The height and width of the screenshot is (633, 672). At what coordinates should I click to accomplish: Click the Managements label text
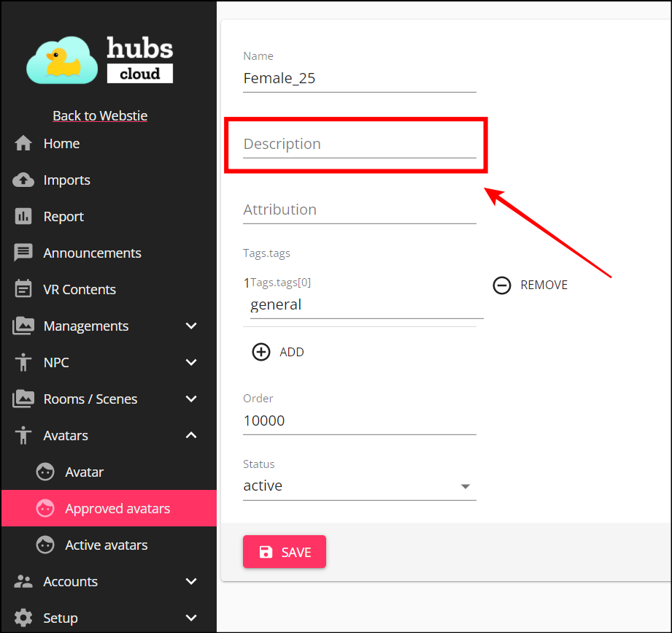[x=86, y=326]
